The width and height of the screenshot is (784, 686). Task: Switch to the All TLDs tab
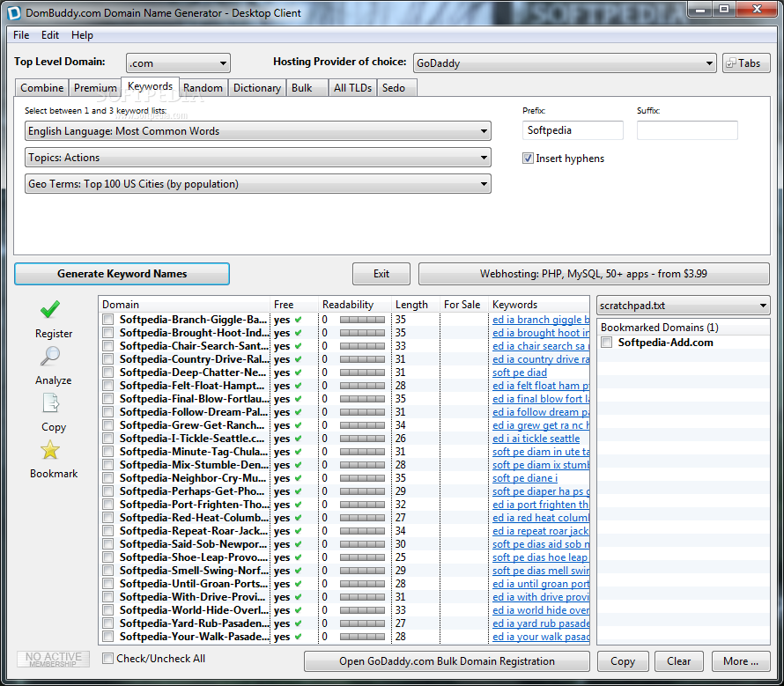click(352, 88)
